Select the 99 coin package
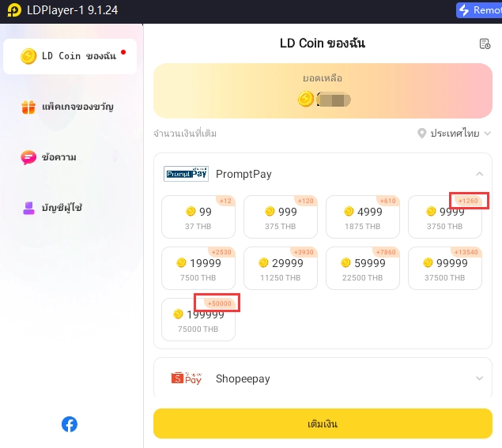The width and height of the screenshot is (502, 448). (x=198, y=216)
